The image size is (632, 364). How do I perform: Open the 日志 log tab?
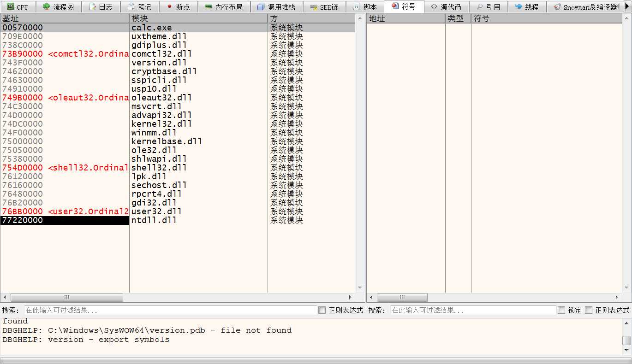pos(101,6)
